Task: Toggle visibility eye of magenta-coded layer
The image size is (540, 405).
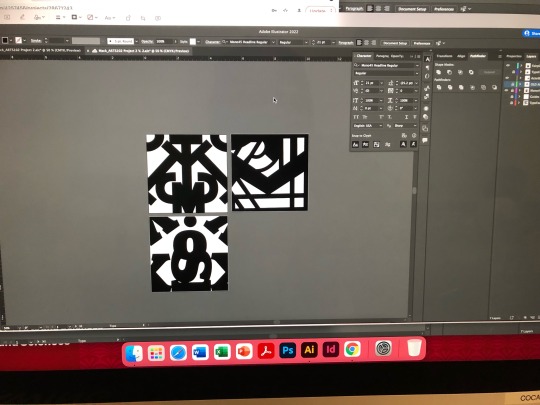Action: tap(506, 91)
